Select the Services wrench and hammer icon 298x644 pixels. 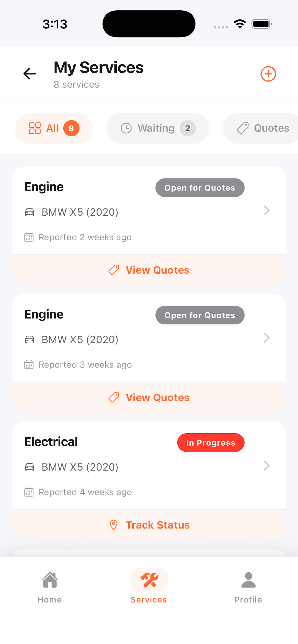click(x=149, y=580)
